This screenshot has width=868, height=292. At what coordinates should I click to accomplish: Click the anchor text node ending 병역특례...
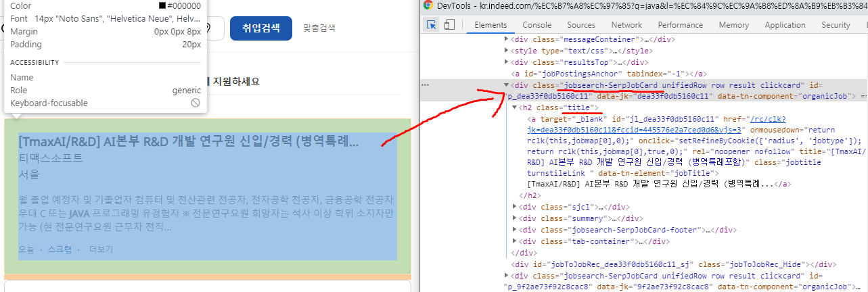click(649, 184)
